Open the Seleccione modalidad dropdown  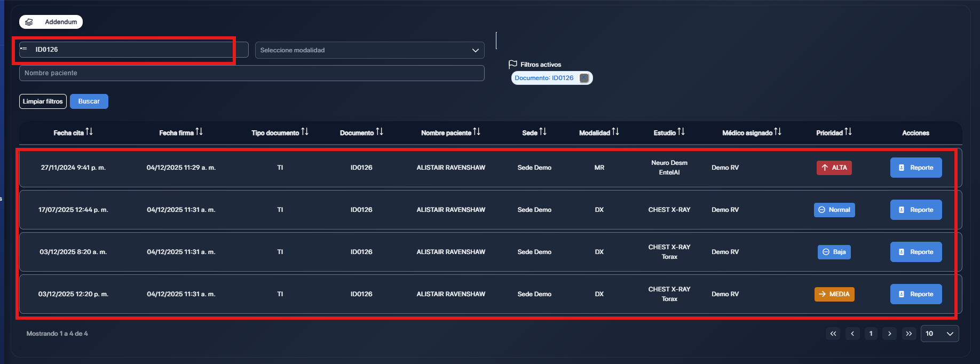[x=369, y=50]
